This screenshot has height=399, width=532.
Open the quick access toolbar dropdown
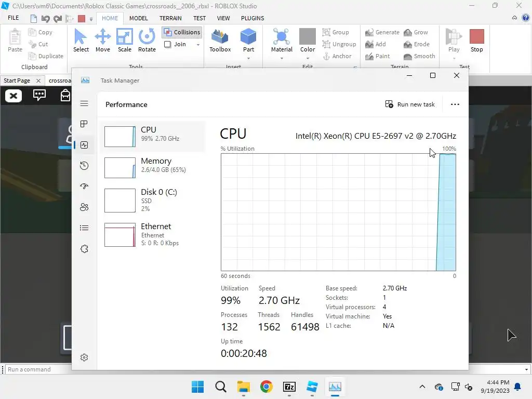(91, 19)
